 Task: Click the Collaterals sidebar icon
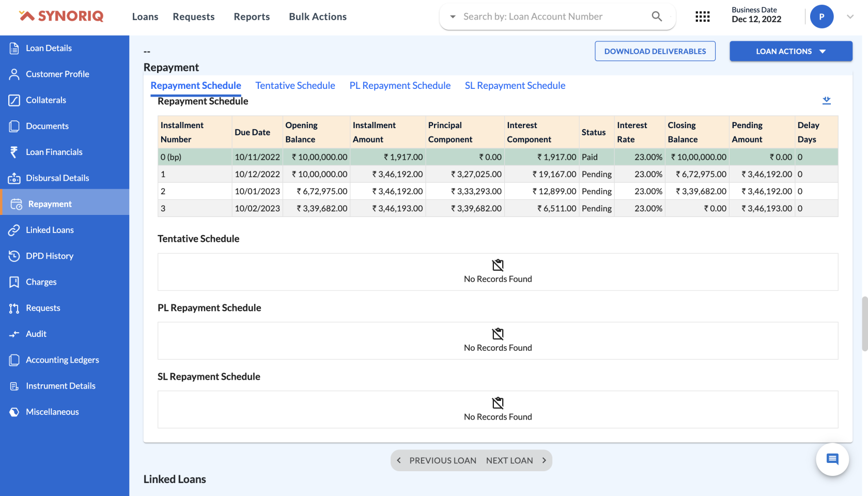click(x=14, y=100)
